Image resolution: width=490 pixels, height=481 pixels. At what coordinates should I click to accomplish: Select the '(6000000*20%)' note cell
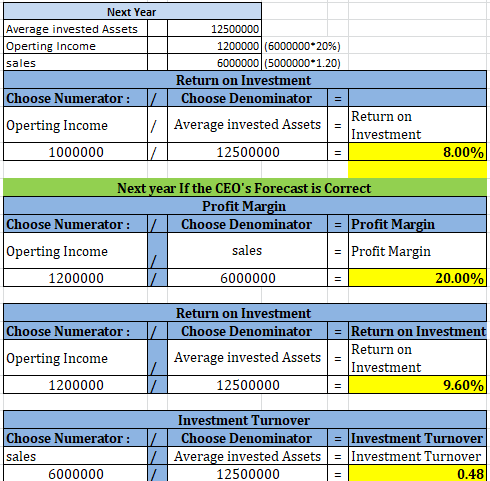pyautogui.click(x=302, y=46)
